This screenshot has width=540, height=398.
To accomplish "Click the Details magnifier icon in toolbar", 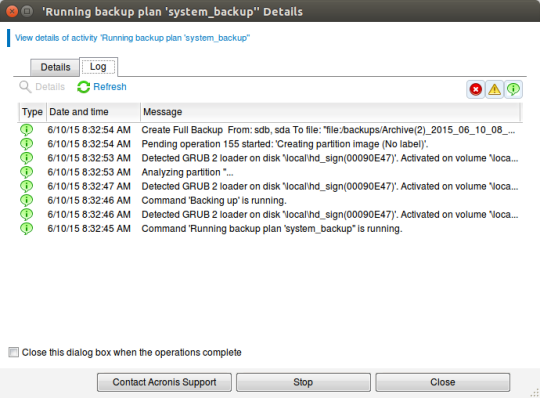I will [25, 87].
